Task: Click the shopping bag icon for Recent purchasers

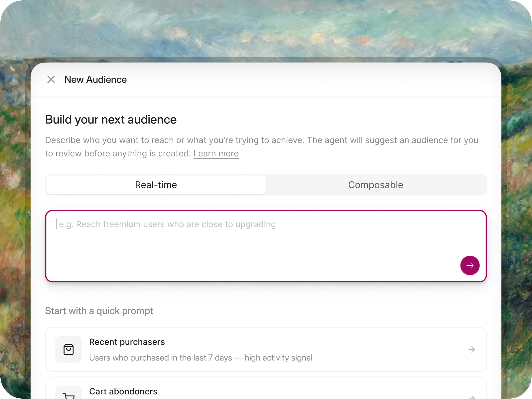Action: click(68, 349)
